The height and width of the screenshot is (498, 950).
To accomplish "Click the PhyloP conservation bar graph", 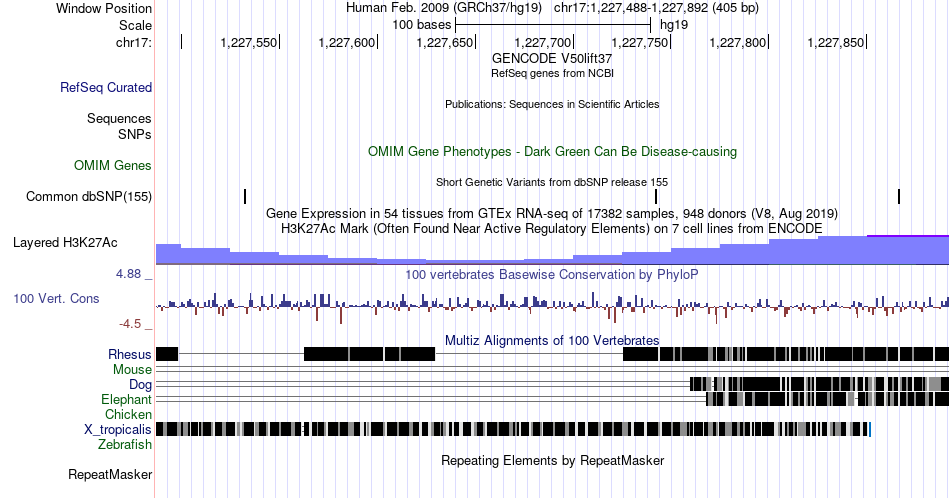I will [553, 306].
